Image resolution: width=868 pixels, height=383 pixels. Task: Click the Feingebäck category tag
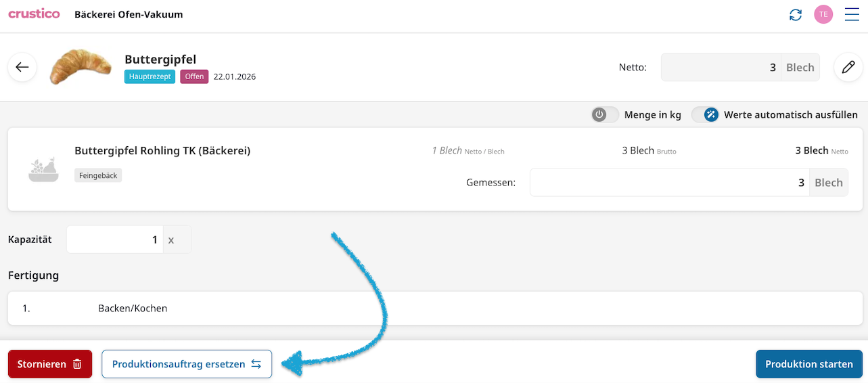click(x=98, y=175)
